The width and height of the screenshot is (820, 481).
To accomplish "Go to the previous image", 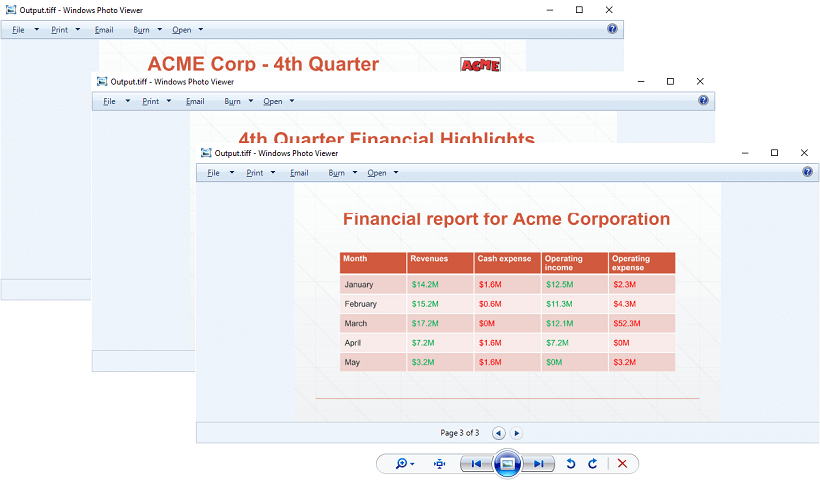I will tap(476, 464).
